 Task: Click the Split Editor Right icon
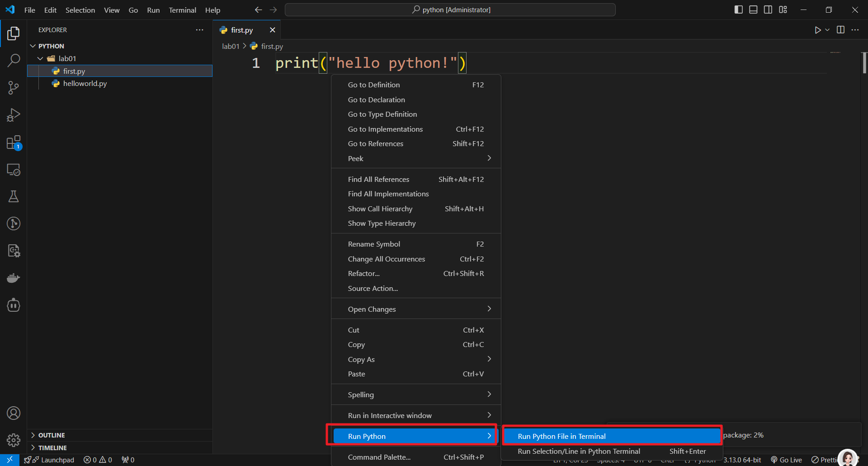[x=840, y=30]
